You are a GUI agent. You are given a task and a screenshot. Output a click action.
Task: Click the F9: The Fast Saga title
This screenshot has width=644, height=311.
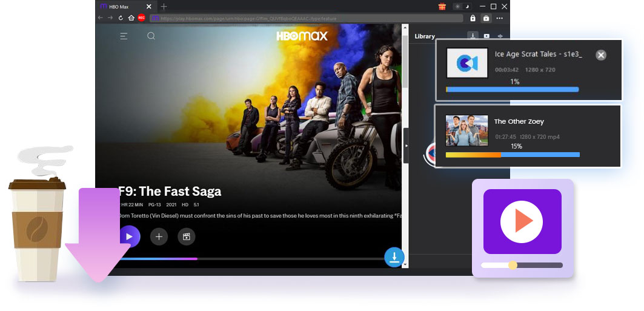point(170,191)
